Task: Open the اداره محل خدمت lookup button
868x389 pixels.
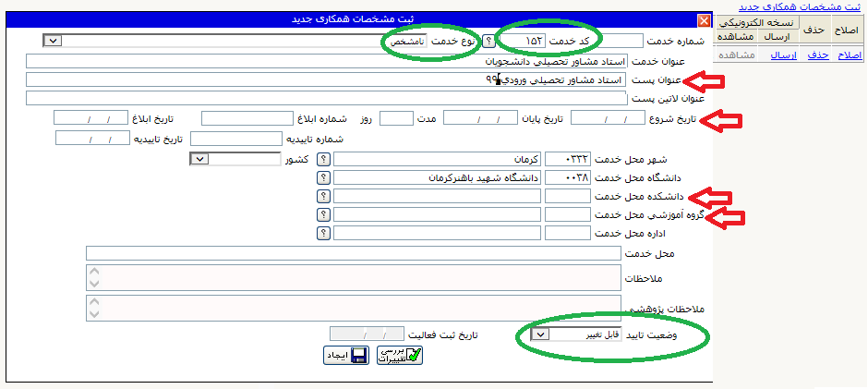Action: click(323, 233)
